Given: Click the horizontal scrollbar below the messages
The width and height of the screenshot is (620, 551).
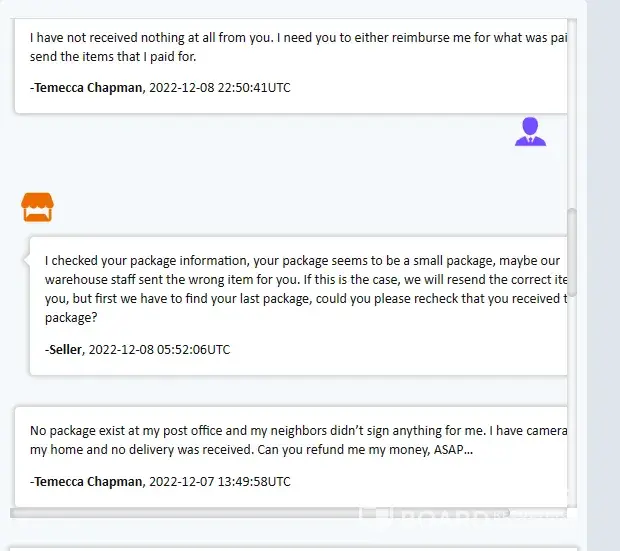Looking at the screenshot, I should click(x=290, y=513).
